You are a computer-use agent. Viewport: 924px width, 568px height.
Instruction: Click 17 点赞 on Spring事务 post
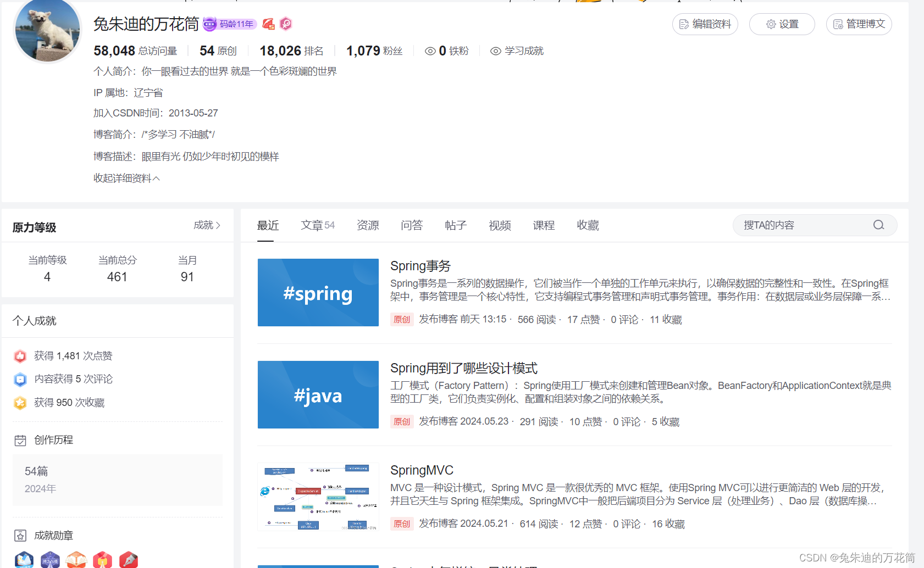[x=584, y=319]
